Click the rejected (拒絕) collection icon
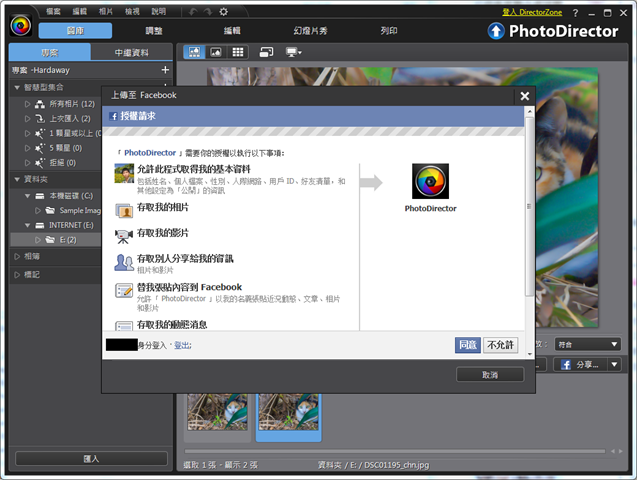The image size is (637, 480). 39,163
